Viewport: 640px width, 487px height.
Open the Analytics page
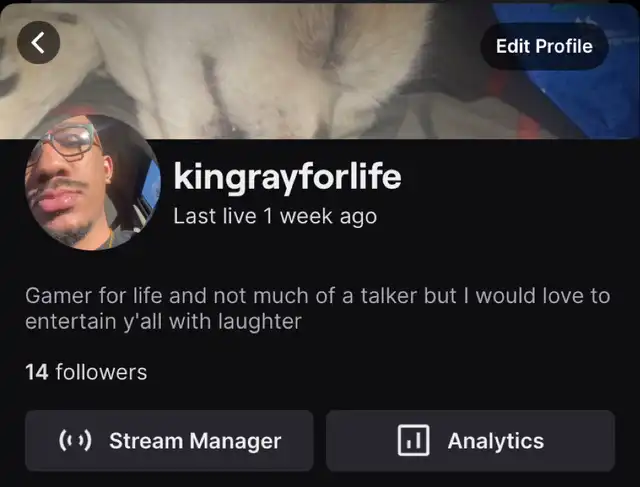click(x=470, y=440)
